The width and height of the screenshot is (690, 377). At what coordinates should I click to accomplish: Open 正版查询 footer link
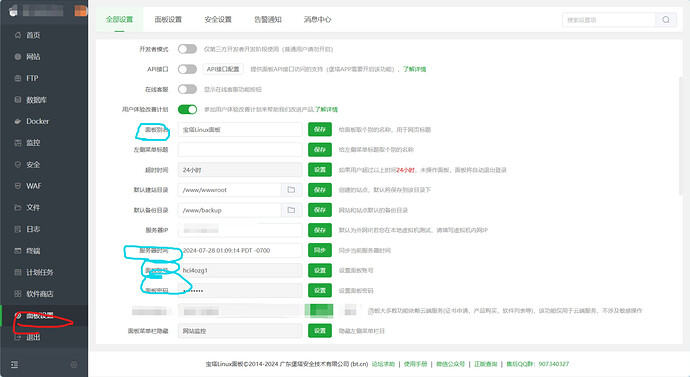click(485, 364)
